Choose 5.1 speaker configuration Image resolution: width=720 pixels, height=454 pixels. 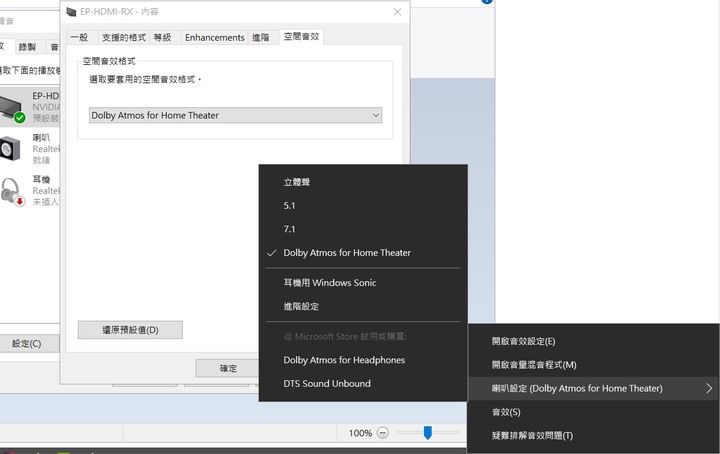363,206
